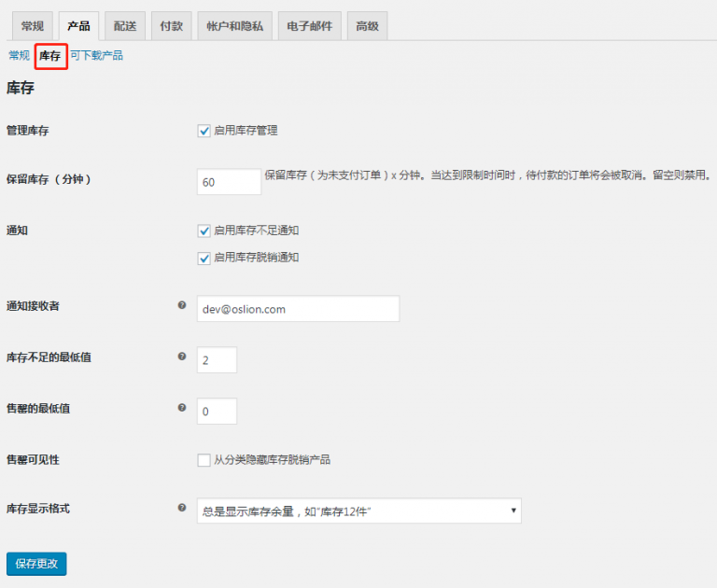
Task: Open the 付款 tab
Action: [x=172, y=26]
